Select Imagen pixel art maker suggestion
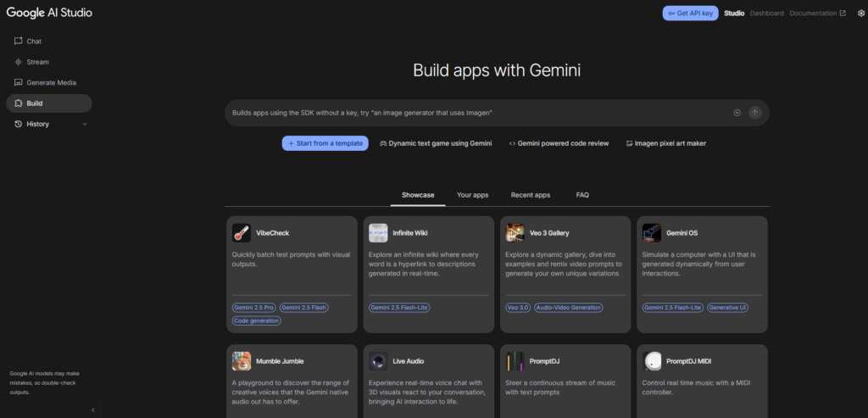The image size is (868, 418). 666,143
